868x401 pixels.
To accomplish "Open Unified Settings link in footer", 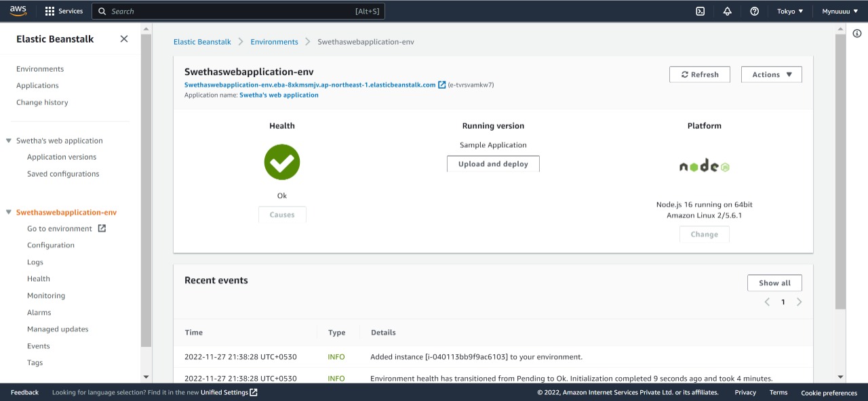I will pos(224,392).
